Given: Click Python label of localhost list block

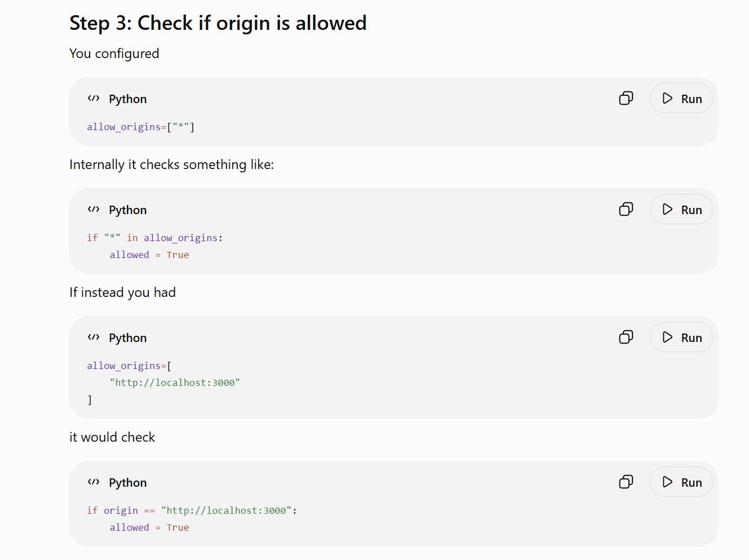Looking at the screenshot, I should (128, 338).
